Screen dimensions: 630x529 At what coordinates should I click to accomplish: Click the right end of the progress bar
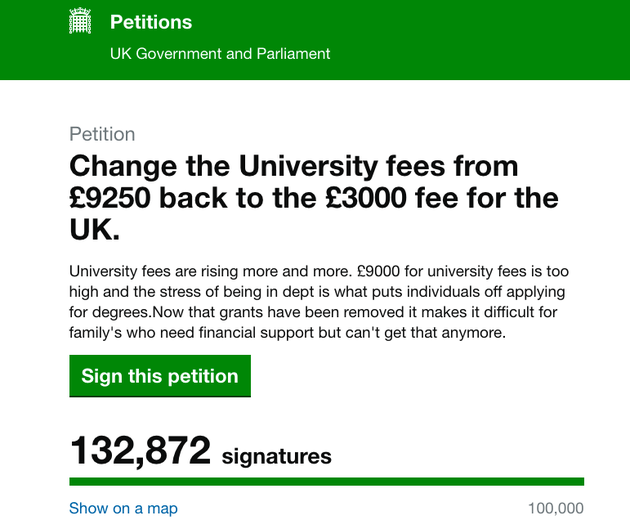click(581, 482)
